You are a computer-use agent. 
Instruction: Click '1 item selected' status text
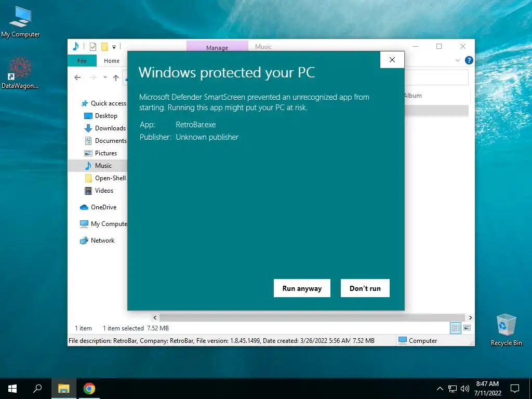(123, 328)
